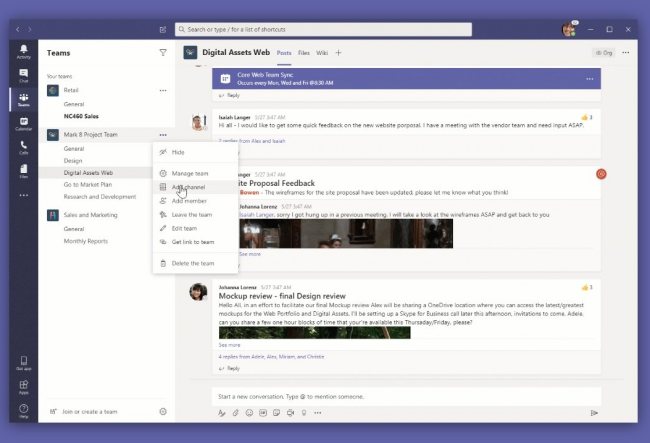Open the Go to Market Plan channel
The image size is (650, 443).
coord(88,184)
